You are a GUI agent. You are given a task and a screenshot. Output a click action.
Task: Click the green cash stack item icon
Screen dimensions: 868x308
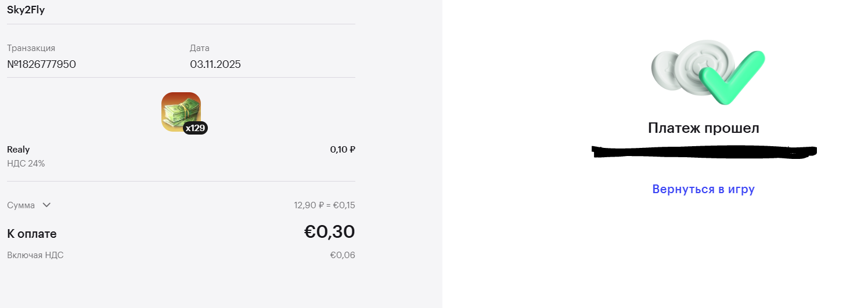[179, 110]
